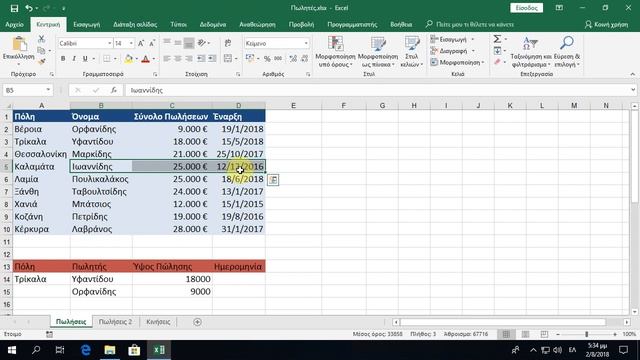Click Delete cells (Διαγραφή) button
Image resolution: width=640 pixels, height=360 pixels.
tap(453, 51)
